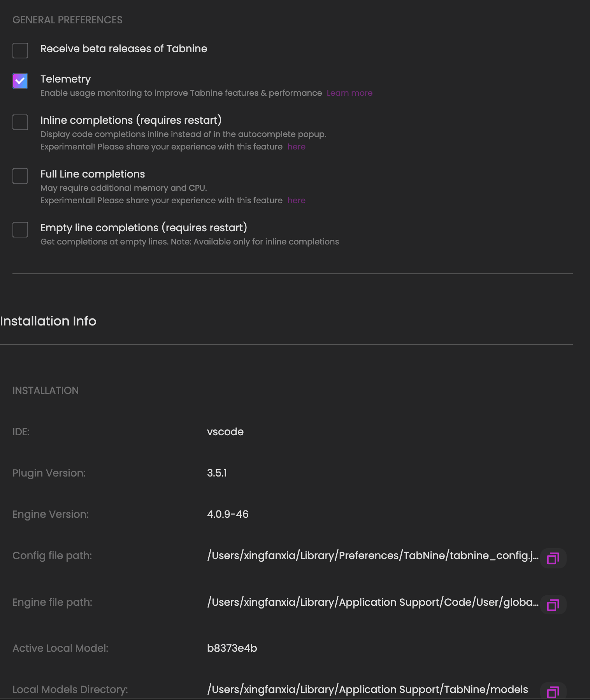Viewport: 590px width, 700px height.
Task: Check the Empty line completions option
Action: tap(20, 230)
